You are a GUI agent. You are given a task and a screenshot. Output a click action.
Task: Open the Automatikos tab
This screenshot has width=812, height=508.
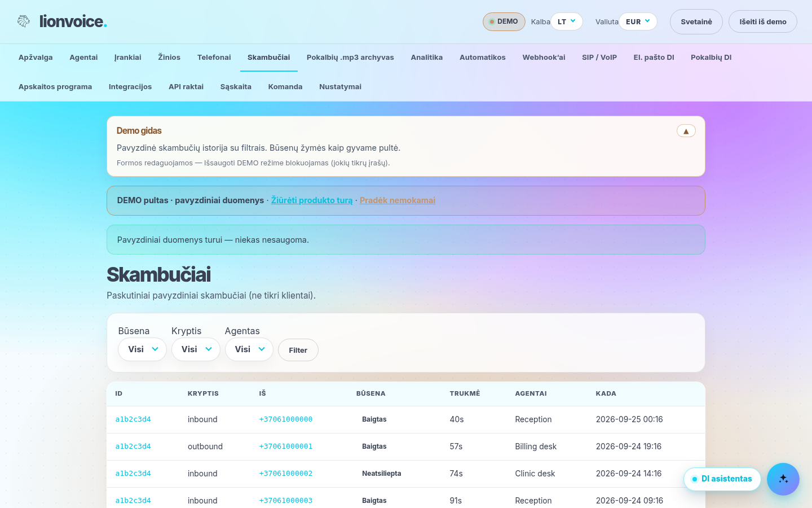point(483,58)
